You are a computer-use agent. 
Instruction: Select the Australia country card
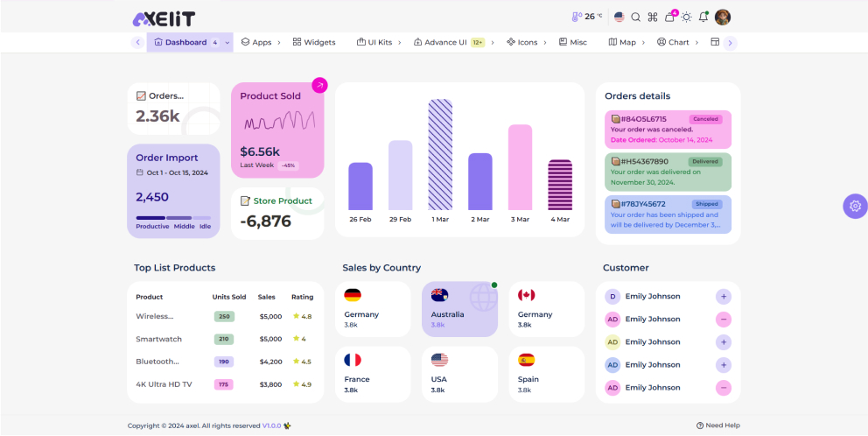(x=459, y=309)
